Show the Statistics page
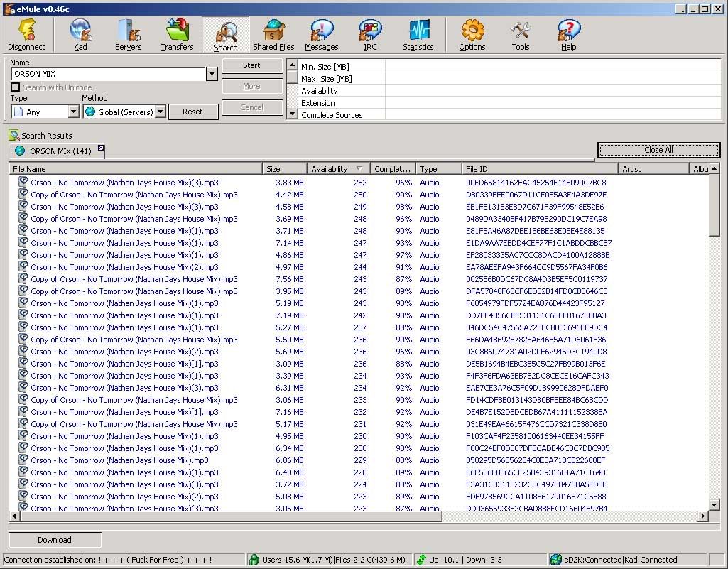The width and height of the screenshot is (728, 569). point(418,35)
